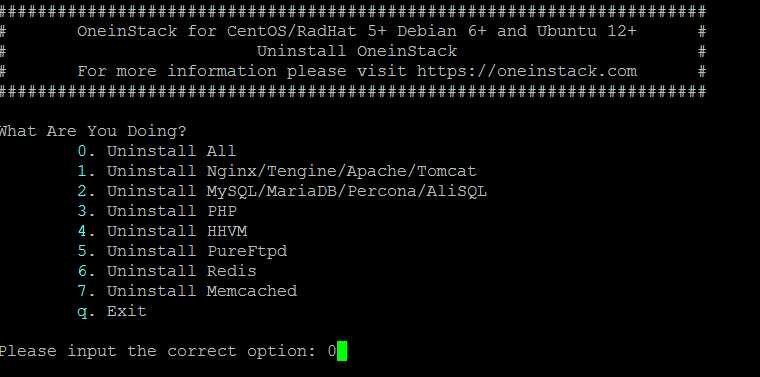Click the cyan option number 0

pyautogui.click(x=82, y=151)
